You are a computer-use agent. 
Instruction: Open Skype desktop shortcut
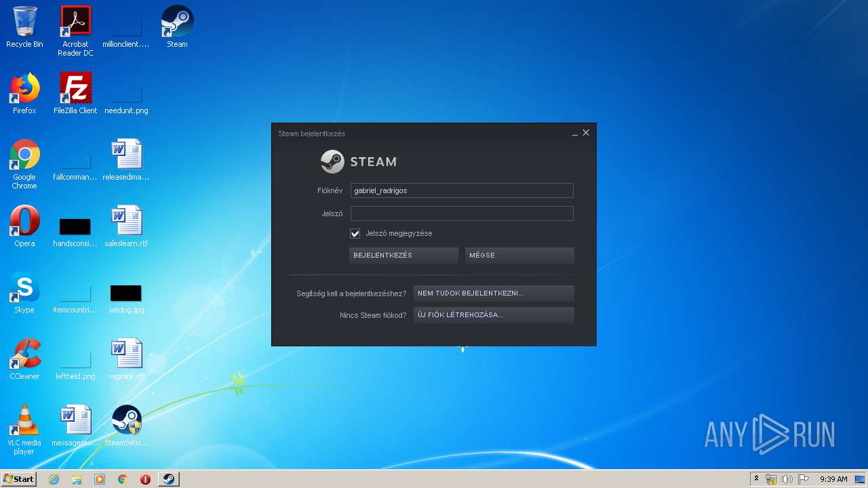[24, 293]
